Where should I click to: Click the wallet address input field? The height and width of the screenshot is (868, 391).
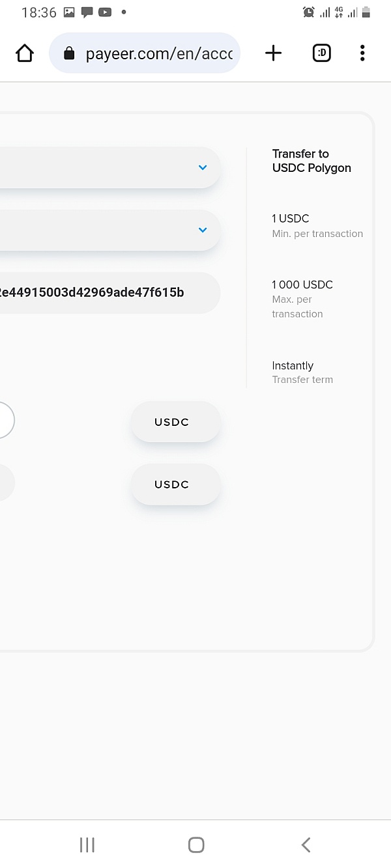click(109, 292)
